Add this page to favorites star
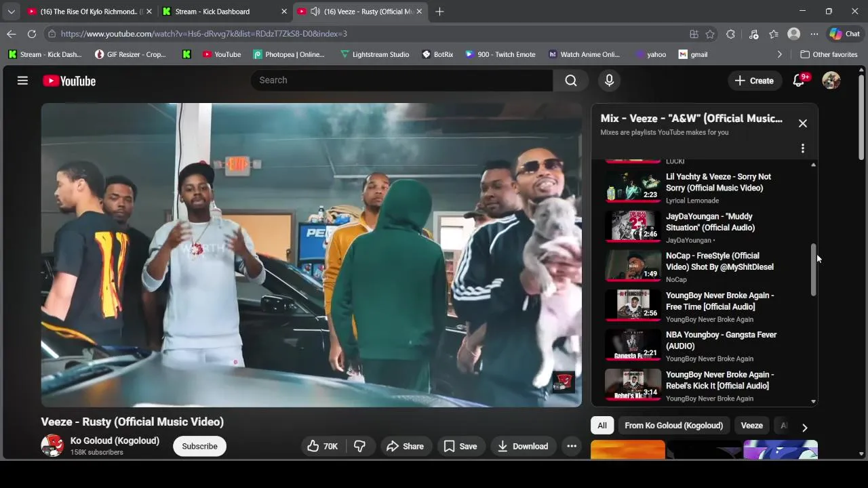The height and width of the screenshot is (488, 868). (710, 34)
